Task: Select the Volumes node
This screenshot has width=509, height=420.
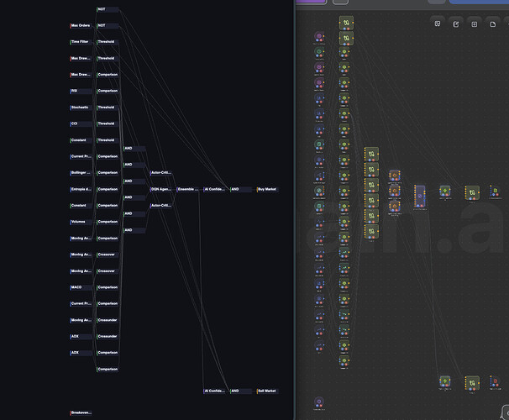Action: 81,222
